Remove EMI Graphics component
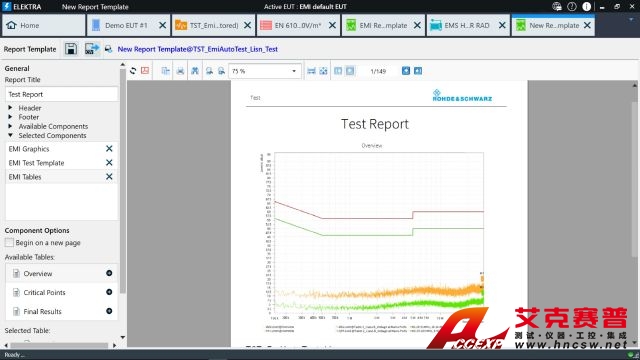 pos(109,149)
